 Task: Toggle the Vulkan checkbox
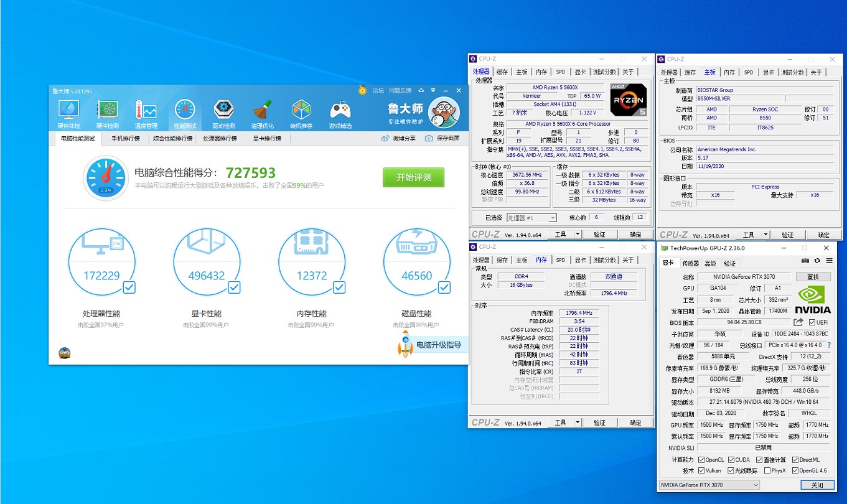coord(701,470)
